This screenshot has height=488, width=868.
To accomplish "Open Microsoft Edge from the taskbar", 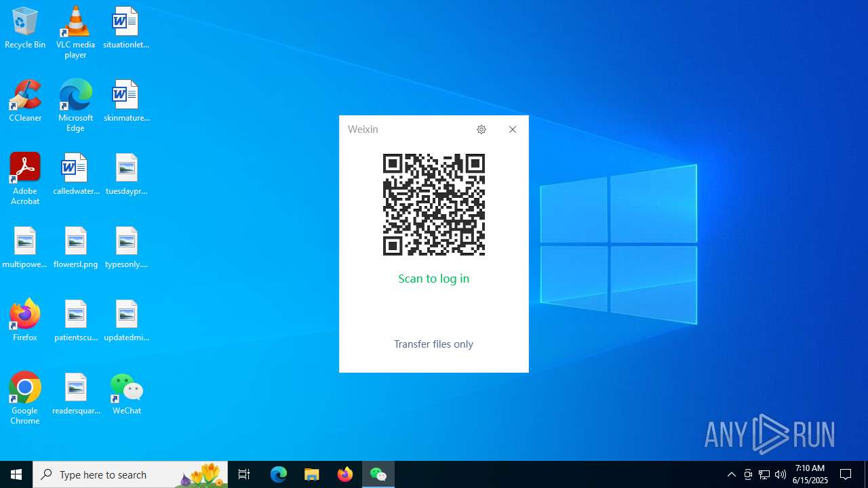I will [279, 474].
